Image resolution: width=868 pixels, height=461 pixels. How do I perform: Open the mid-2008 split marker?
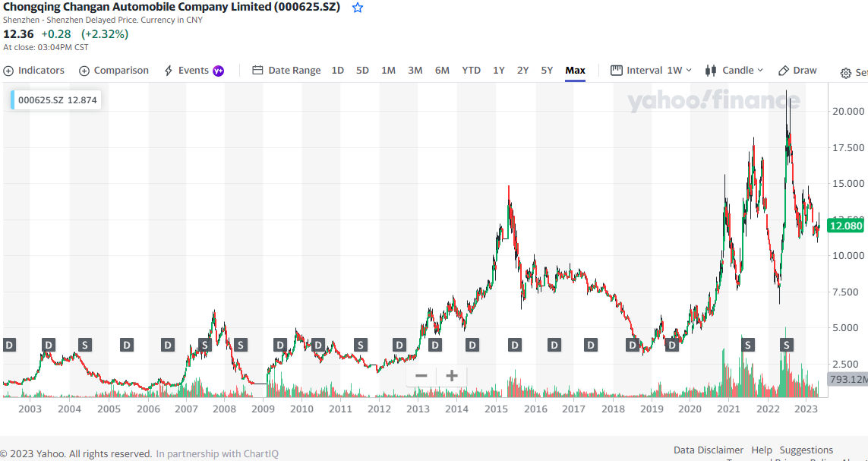[x=240, y=346]
